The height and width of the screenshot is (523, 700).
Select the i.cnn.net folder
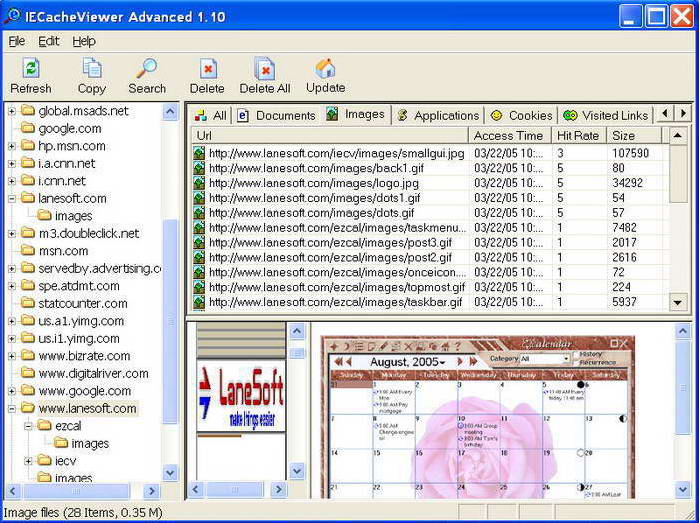coord(62,181)
